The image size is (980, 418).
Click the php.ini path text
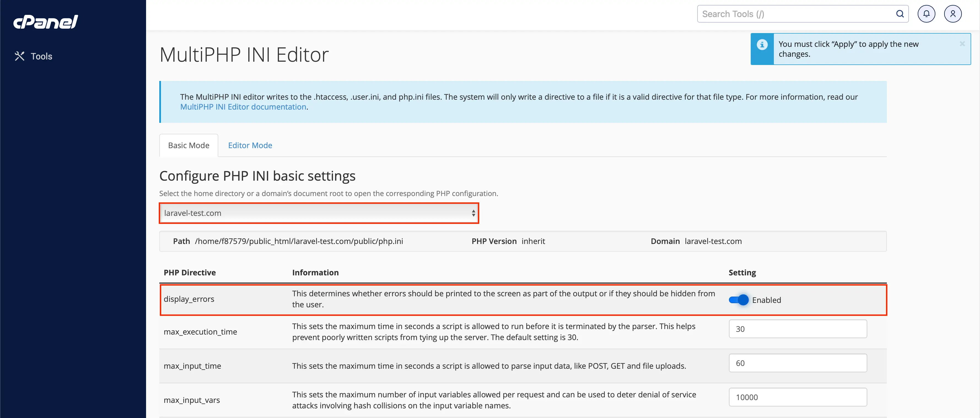[x=299, y=241]
